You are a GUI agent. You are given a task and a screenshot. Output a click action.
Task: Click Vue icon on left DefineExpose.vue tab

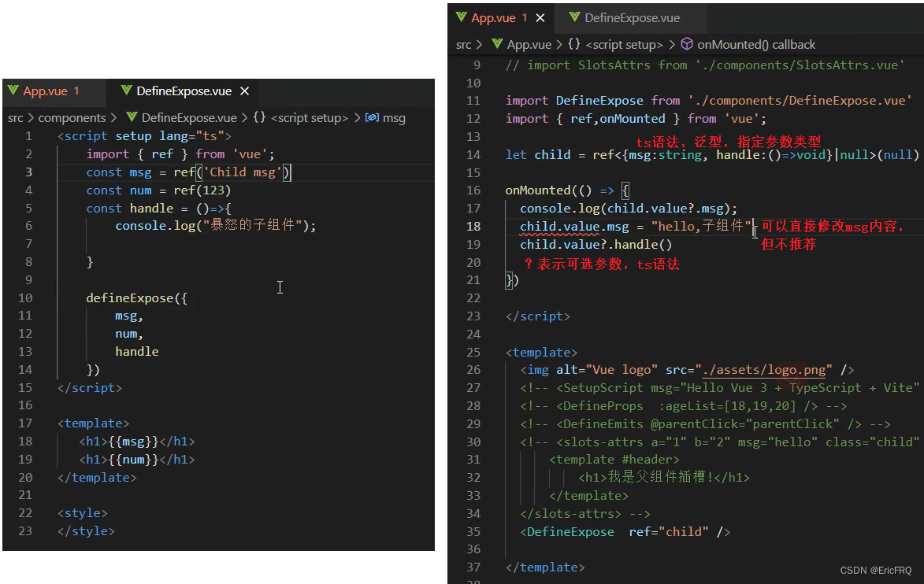[x=126, y=91]
